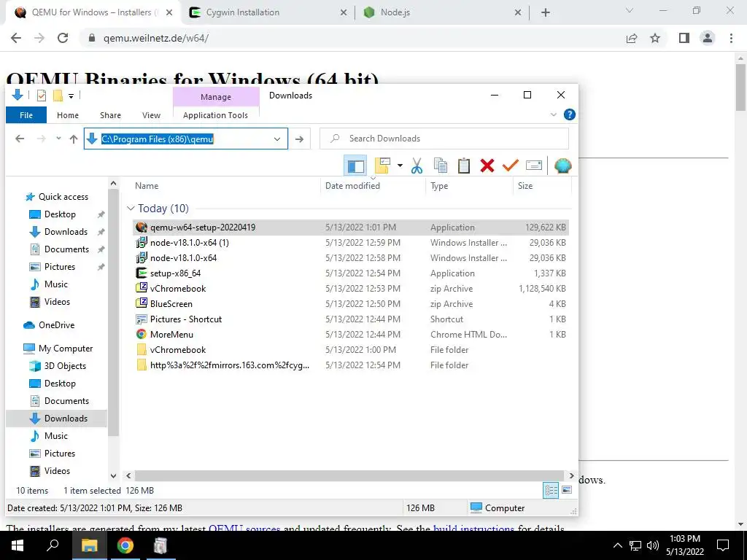Open Explorer help question mark icon
747x560 pixels.
coord(569,114)
